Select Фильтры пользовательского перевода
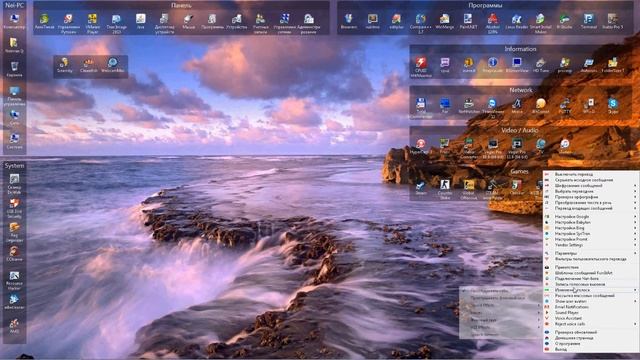This screenshot has width=640, height=360. point(591,259)
